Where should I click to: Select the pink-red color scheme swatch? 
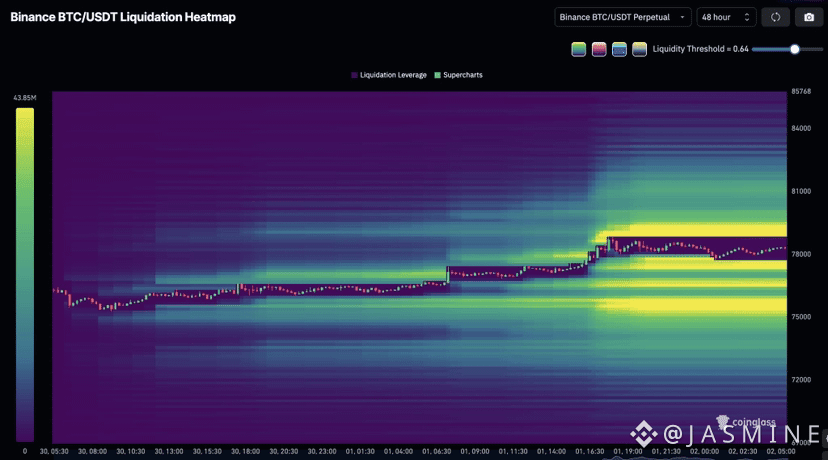click(x=599, y=49)
